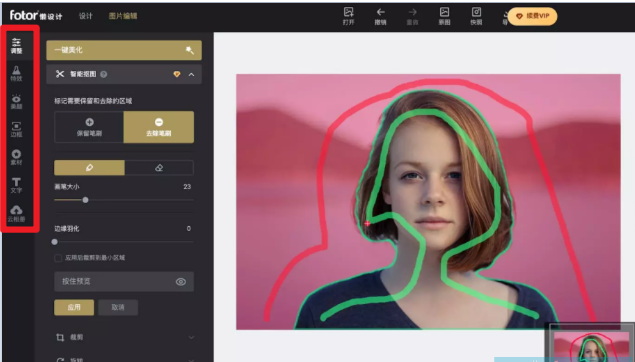This screenshot has height=362, width=635.
Task: Switch to the 图片编辑 photo editing tab
Action: click(x=123, y=16)
